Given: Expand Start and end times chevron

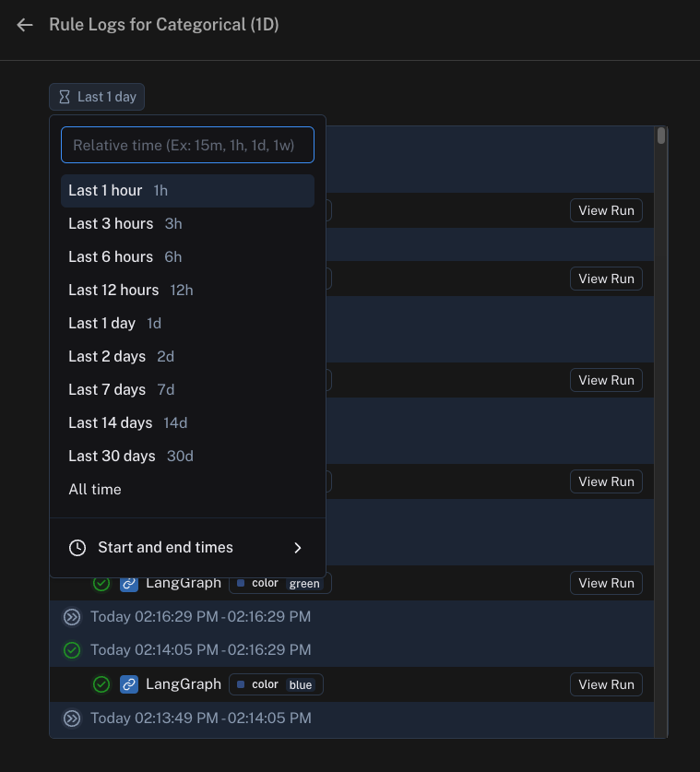Looking at the screenshot, I should click(297, 548).
